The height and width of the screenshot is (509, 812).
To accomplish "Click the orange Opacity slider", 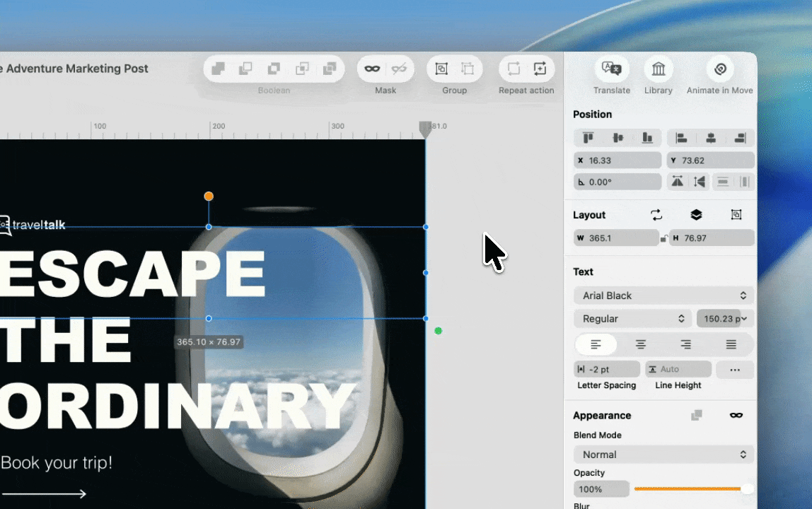I will coord(690,489).
